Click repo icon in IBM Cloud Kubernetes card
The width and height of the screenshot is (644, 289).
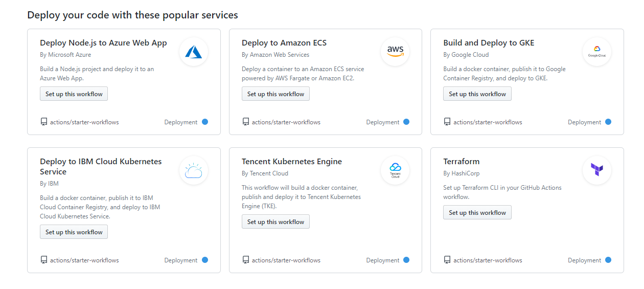pyautogui.click(x=43, y=260)
